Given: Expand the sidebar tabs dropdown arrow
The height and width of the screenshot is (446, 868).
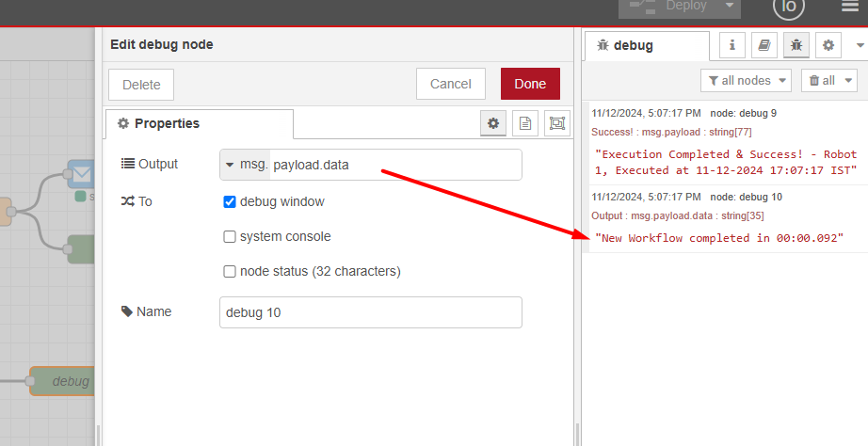Looking at the screenshot, I should (860, 45).
